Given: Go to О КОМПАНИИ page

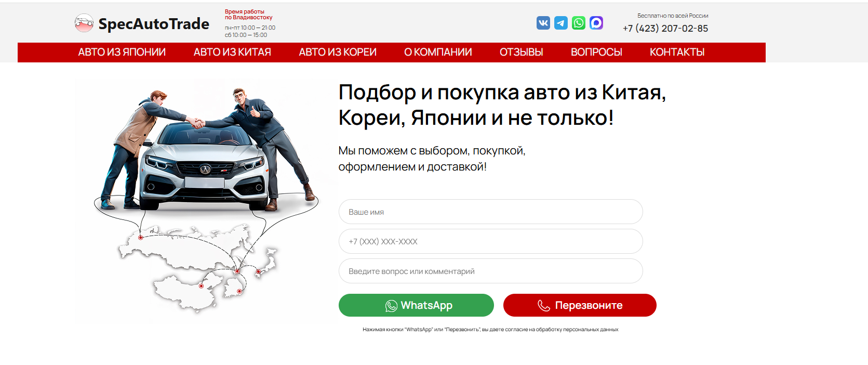Looking at the screenshot, I should point(438,52).
